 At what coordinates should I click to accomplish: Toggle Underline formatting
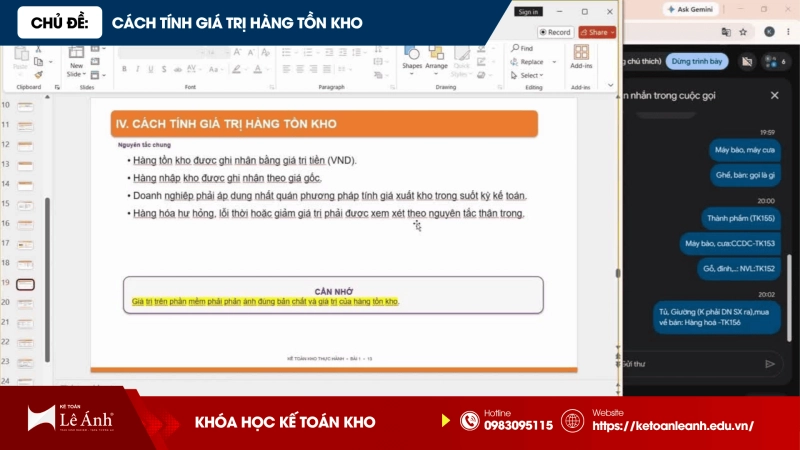point(151,69)
